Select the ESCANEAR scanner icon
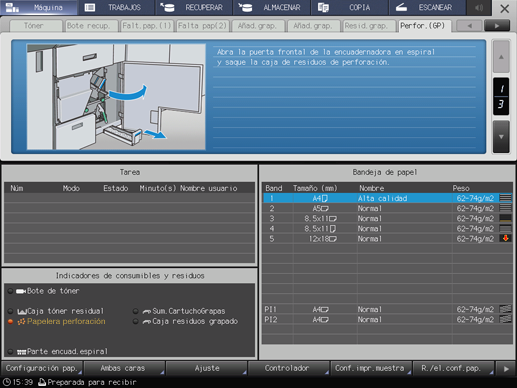Screen dimensions: 517x388 coord(402,7)
